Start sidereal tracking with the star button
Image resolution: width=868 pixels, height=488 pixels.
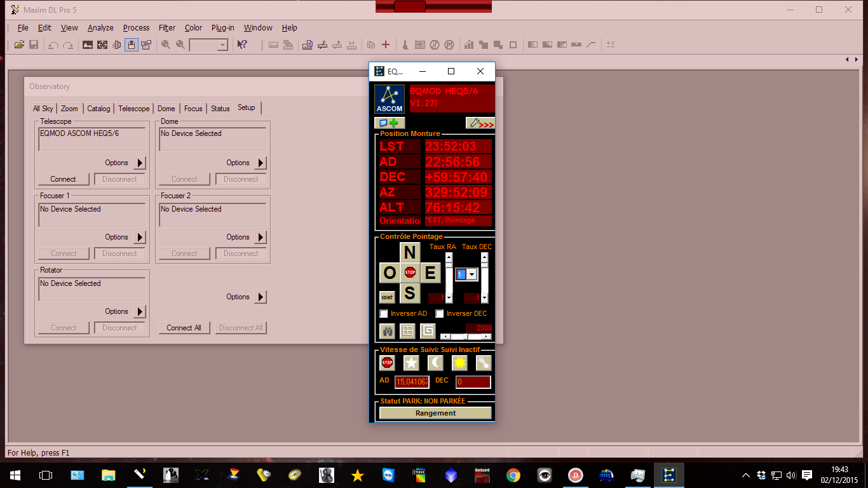pyautogui.click(x=411, y=363)
